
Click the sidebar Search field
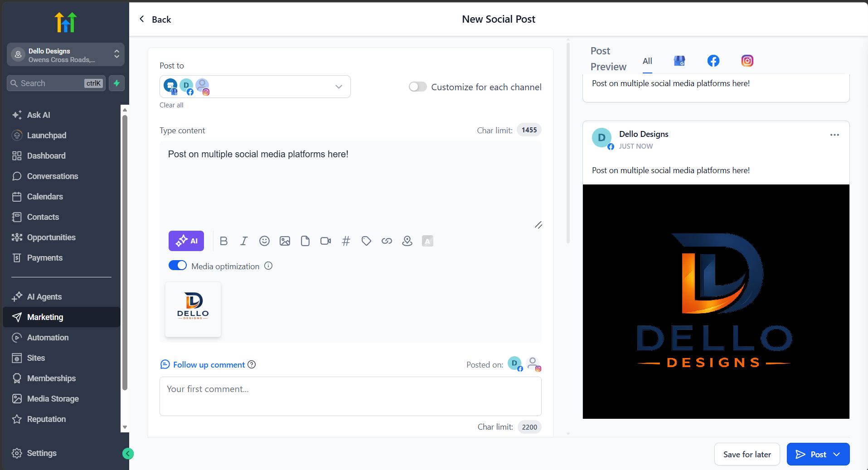point(56,83)
